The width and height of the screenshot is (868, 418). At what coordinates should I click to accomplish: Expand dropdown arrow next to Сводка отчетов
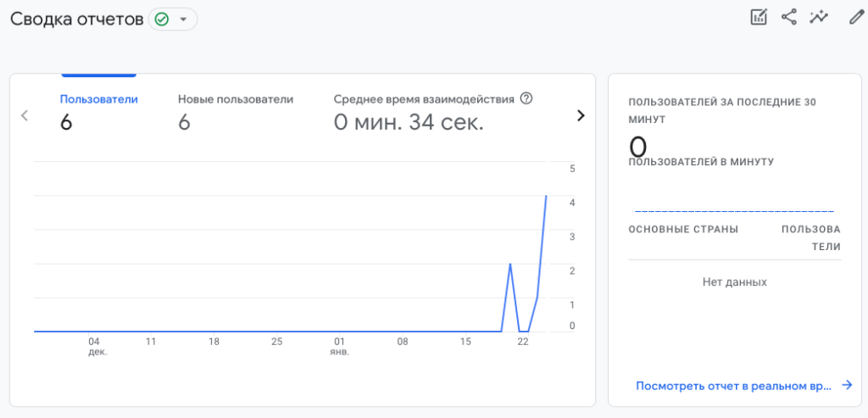coord(182,19)
